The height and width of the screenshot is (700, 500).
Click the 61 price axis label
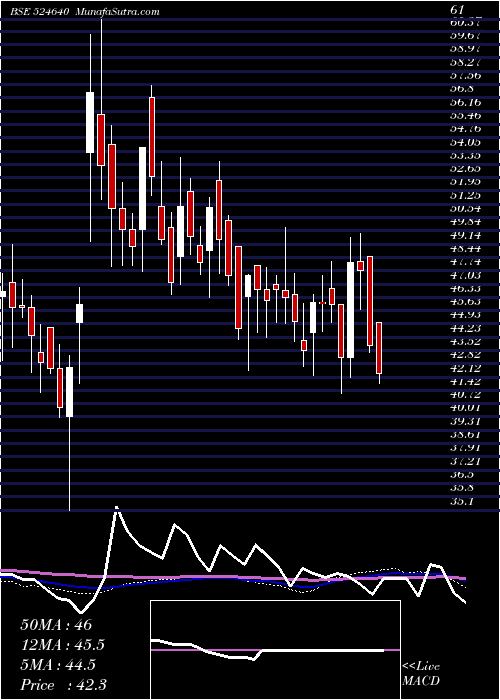click(458, 9)
